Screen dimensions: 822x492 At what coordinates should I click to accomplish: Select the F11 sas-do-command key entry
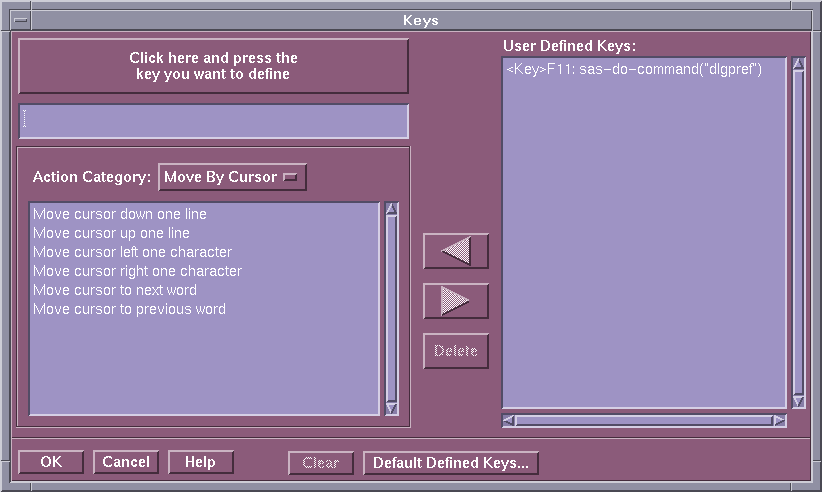tap(634, 70)
